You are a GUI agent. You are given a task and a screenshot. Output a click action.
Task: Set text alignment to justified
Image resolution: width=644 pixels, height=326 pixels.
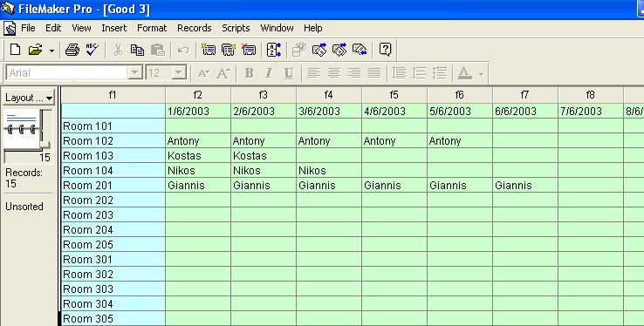374,73
